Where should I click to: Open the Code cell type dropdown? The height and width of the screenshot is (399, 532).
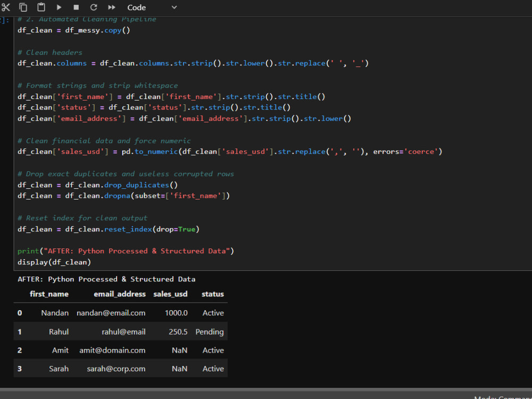(x=152, y=7)
